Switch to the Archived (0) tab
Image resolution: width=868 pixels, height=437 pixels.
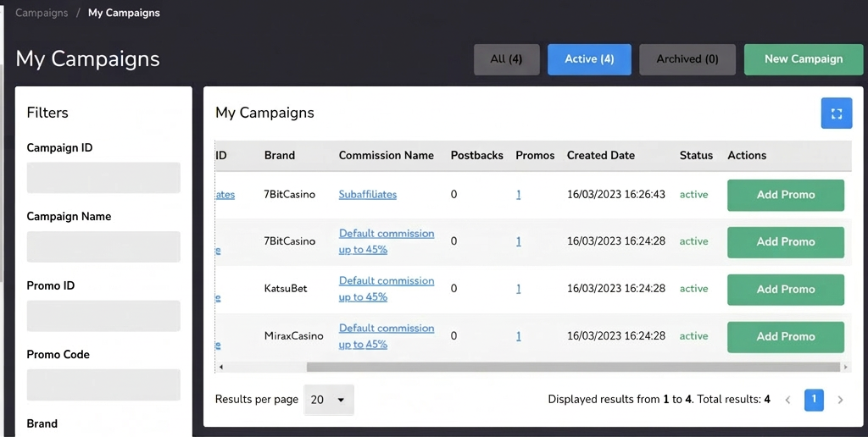[x=687, y=59]
